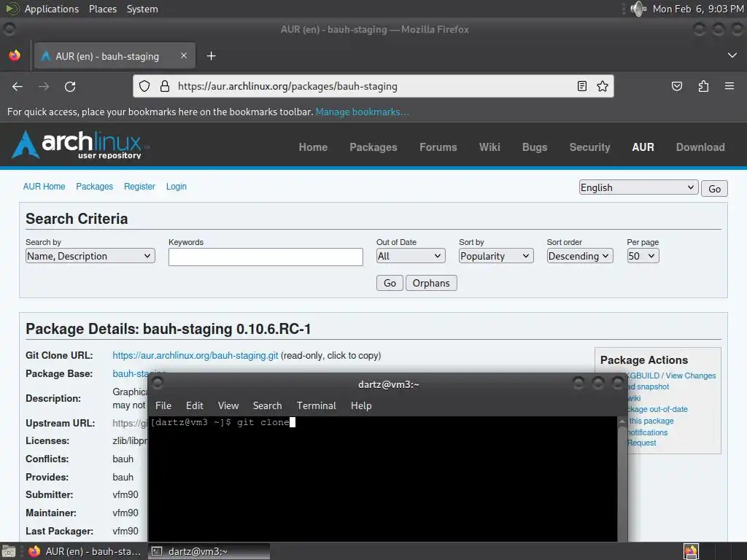
Task: Click View Changes link in Package Actions
Action: pos(690,376)
